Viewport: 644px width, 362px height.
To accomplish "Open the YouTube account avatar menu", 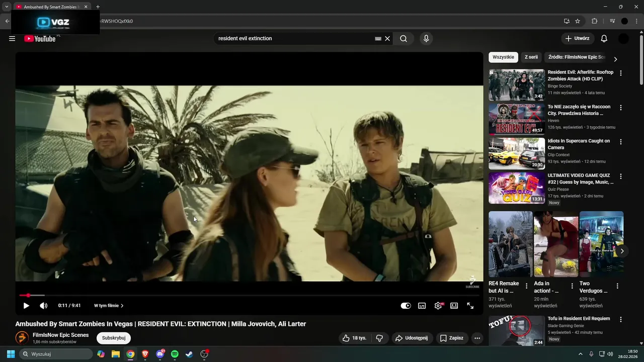I will [x=623, y=39].
